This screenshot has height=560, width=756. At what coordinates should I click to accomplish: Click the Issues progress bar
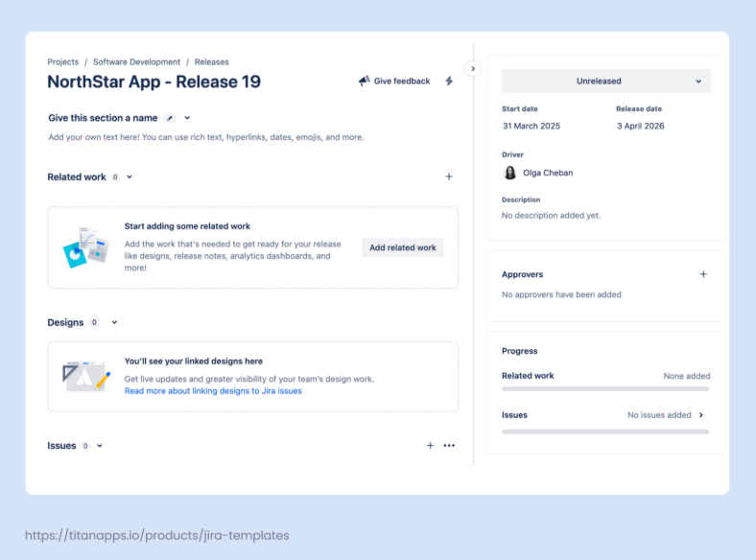605,432
